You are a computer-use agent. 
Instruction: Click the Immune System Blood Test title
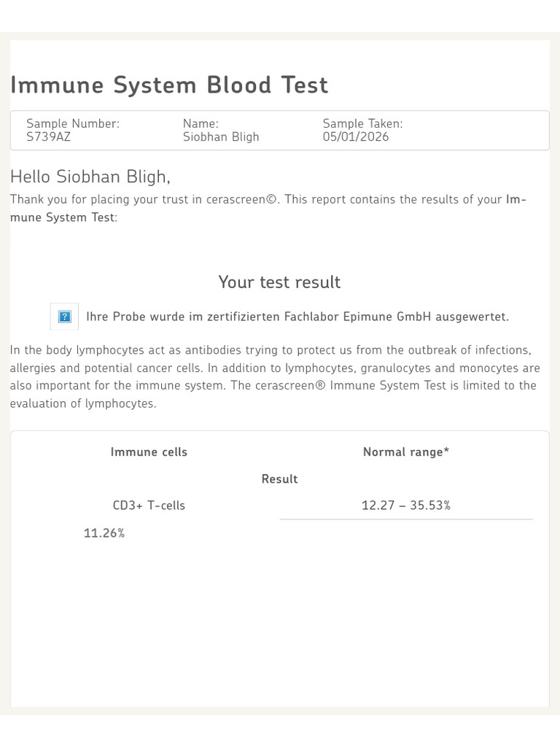click(x=169, y=85)
